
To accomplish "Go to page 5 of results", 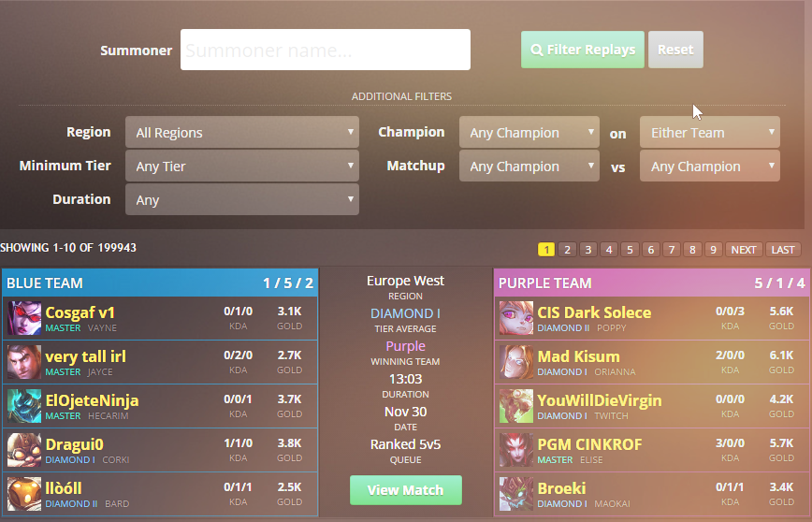I will pyautogui.click(x=630, y=250).
